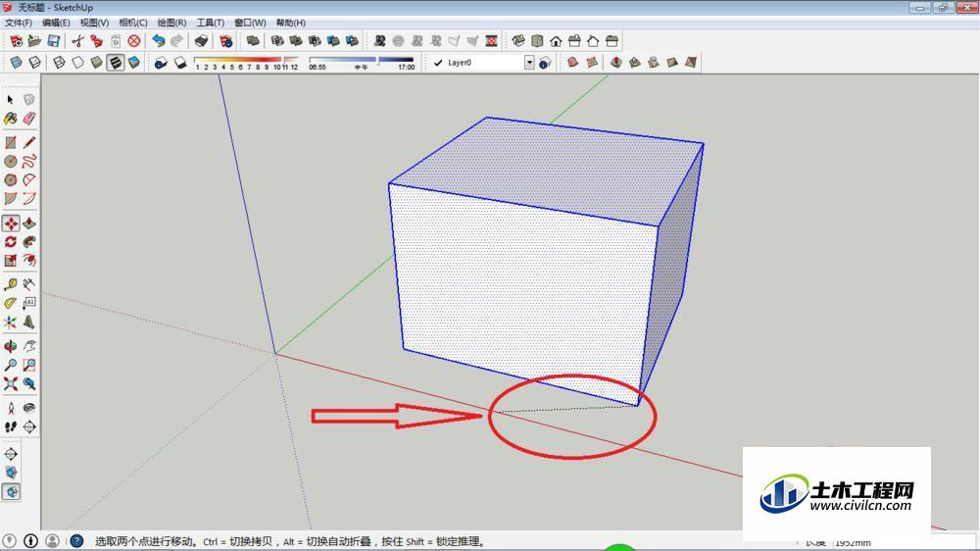Toggle Layer0 visible checkmark
980x551 pixels.
(438, 63)
